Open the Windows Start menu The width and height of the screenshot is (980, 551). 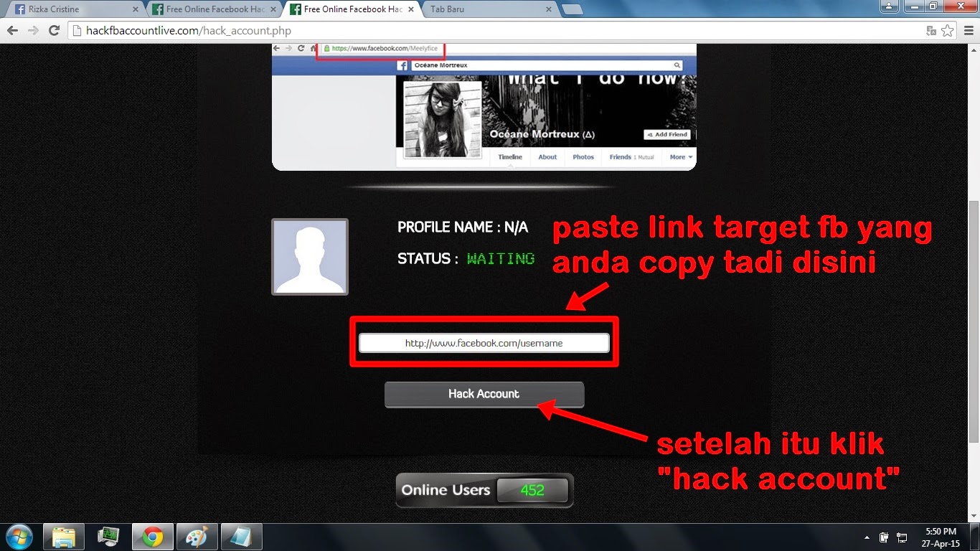coord(18,537)
